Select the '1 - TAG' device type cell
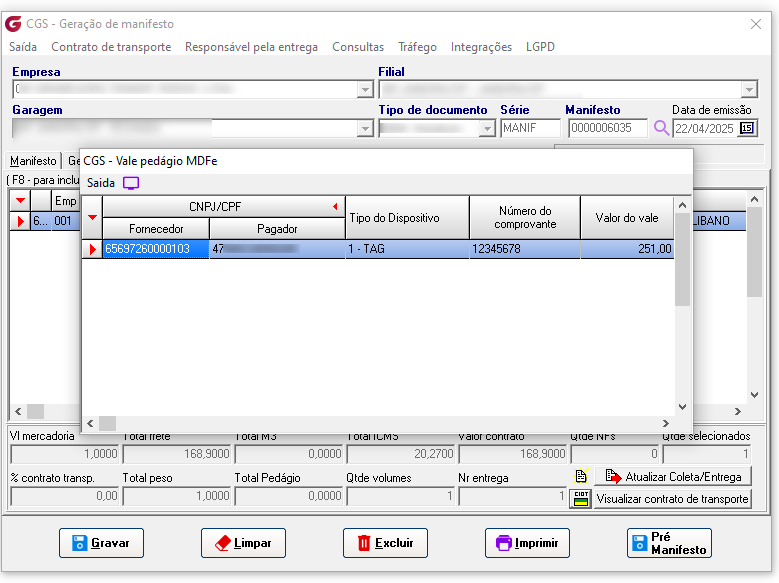This screenshot has width=779, height=583. tap(407, 249)
